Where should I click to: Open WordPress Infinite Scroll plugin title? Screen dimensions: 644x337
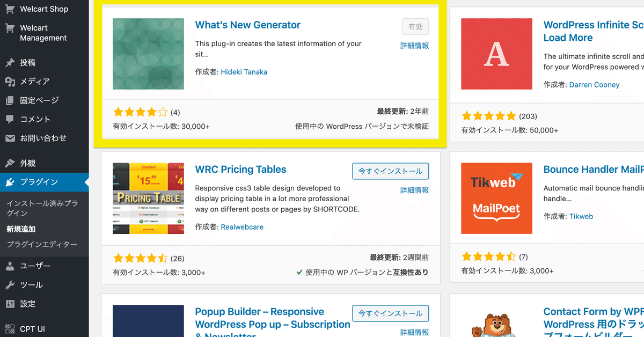tap(594, 31)
